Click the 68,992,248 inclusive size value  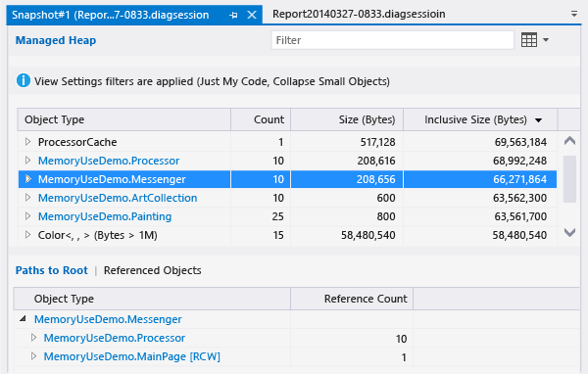tap(519, 161)
